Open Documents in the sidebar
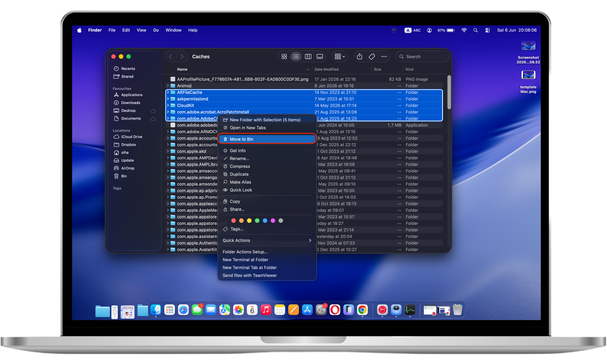Viewport: 607px width, 364px height. [x=131, y=118]
